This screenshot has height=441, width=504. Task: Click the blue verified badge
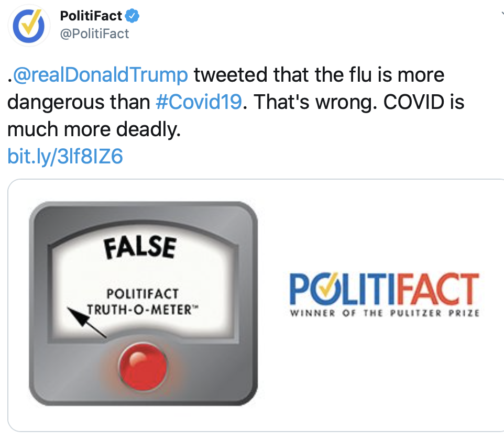(x=133, y=16)
